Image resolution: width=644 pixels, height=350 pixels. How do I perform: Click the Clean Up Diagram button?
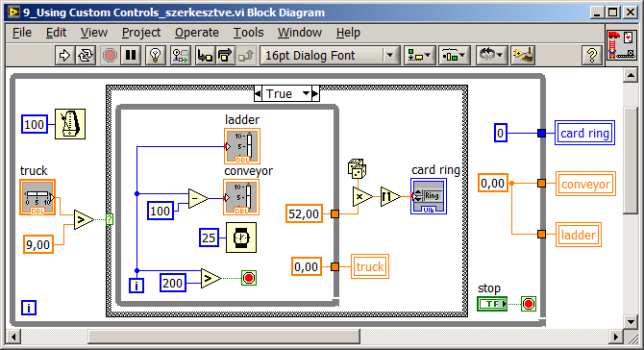click(x=523, y=55)
